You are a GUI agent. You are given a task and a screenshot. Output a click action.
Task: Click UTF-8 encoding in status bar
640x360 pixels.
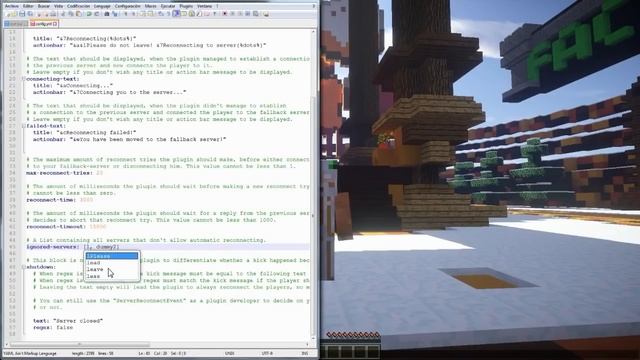[x=267, y=353]
